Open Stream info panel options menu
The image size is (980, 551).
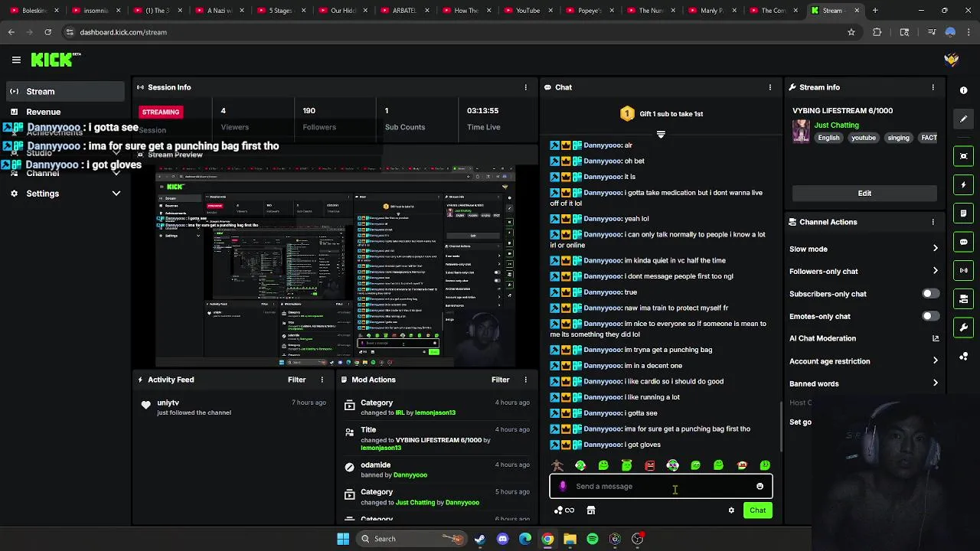933,87
